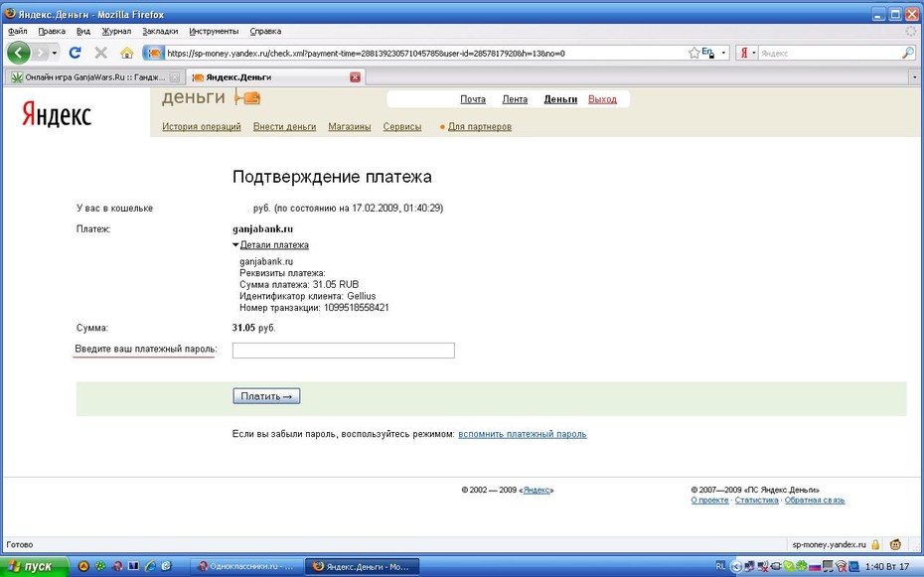Click the search magnifier icon
This screenshot has width=924, height=577.
[x=907, y=53]
